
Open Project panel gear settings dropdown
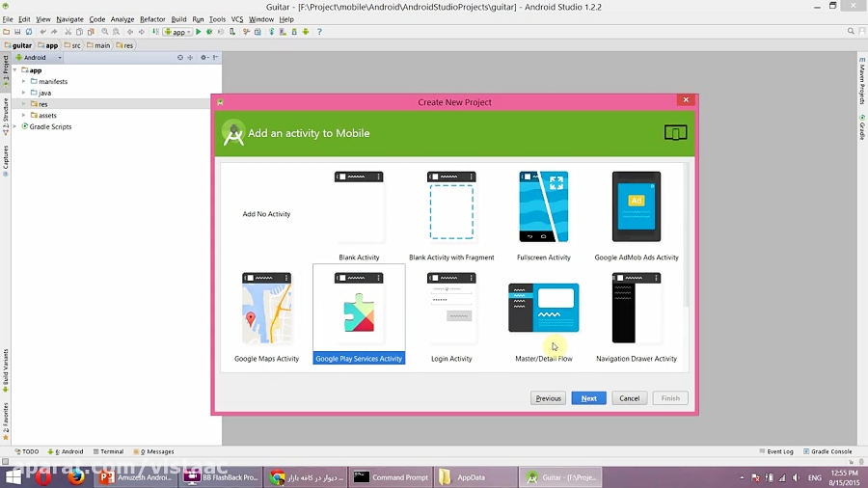point(203,57)
